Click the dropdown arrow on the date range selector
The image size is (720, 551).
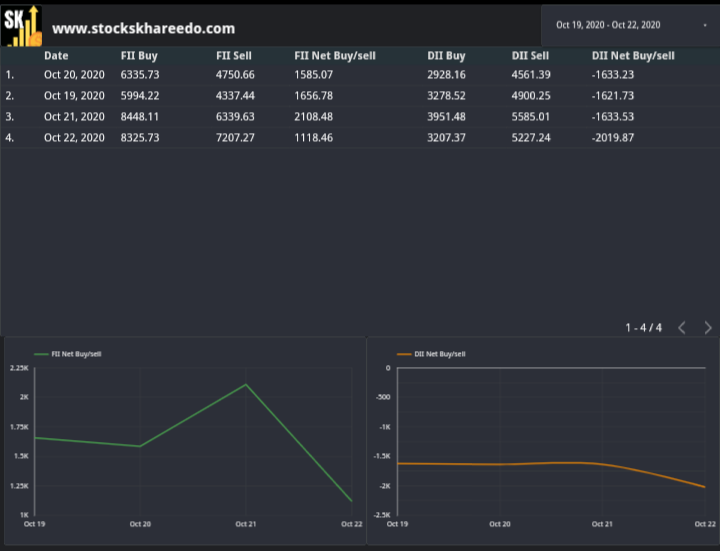coord(705,25)
